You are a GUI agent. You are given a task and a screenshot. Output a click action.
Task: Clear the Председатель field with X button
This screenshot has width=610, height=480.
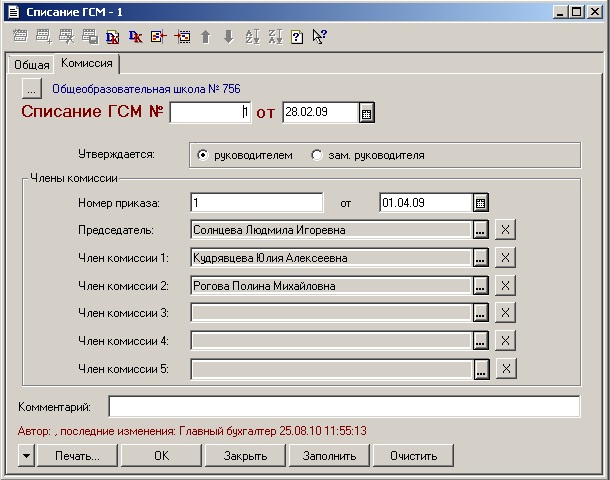pyautogui.click(x=506, y=230)
